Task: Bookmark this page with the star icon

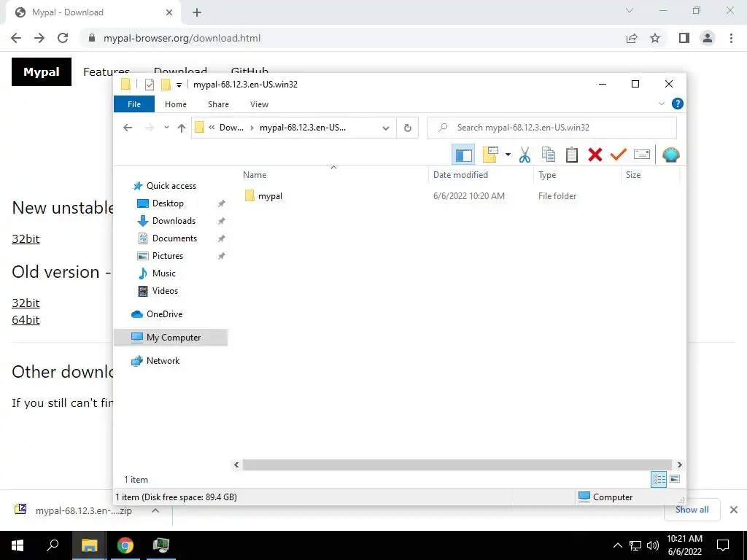Action: [x=655, y=38]
